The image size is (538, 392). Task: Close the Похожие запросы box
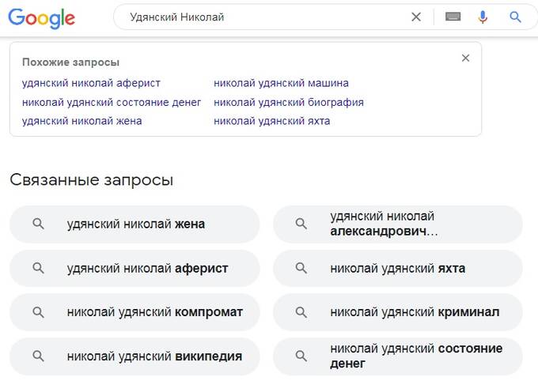pyautogui.click(x=465, y=58)
